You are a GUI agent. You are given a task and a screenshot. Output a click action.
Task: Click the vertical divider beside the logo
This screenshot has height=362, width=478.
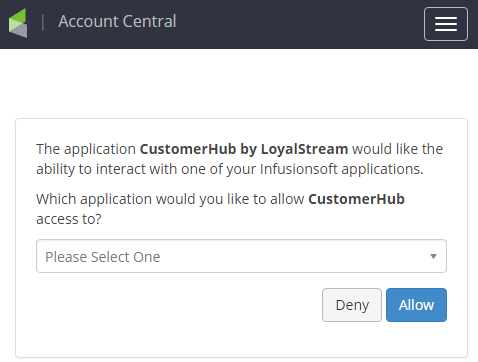click(x=43, y=23)
